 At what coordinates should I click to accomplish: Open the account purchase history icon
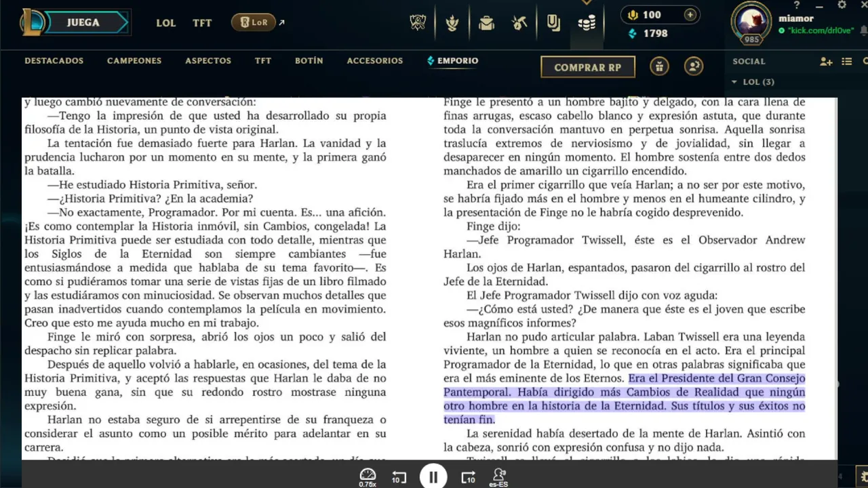[693, 66]
